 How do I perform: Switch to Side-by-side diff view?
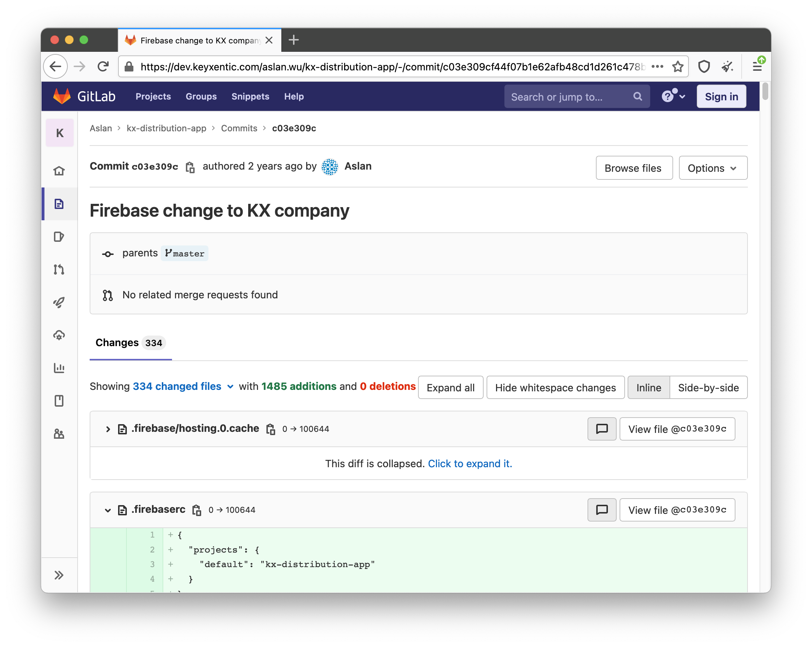[708, 387]
